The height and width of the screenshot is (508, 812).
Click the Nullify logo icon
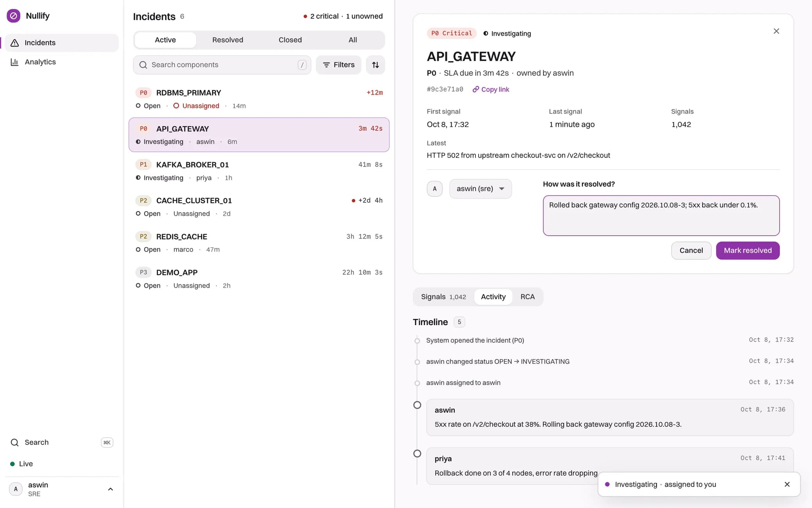click(x=13, y=16)
